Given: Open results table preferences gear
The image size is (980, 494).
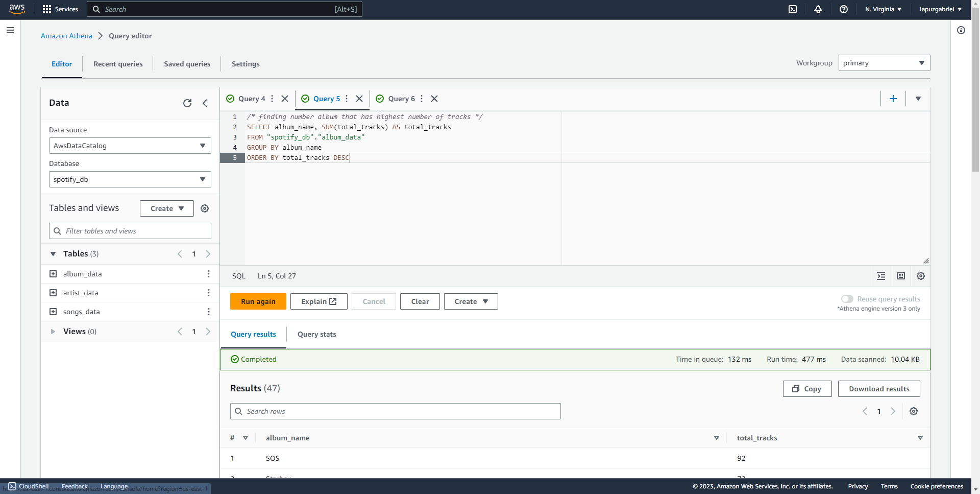Looking at the screenshot, I should (x=914, y=411).
